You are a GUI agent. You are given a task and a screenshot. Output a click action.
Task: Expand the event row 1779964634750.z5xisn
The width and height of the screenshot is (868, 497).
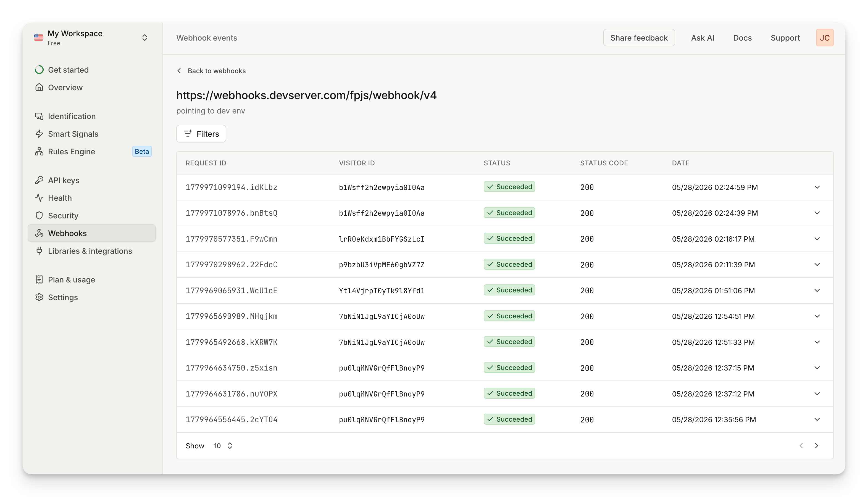[x=817, y=368]
